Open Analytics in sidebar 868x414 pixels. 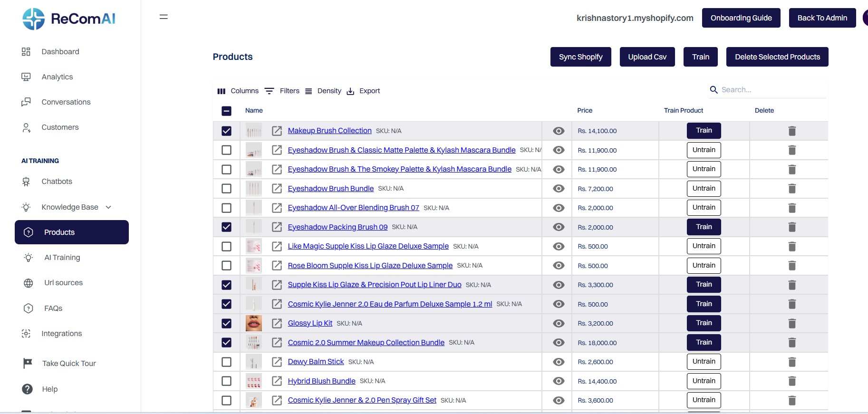tap(57, 77)
